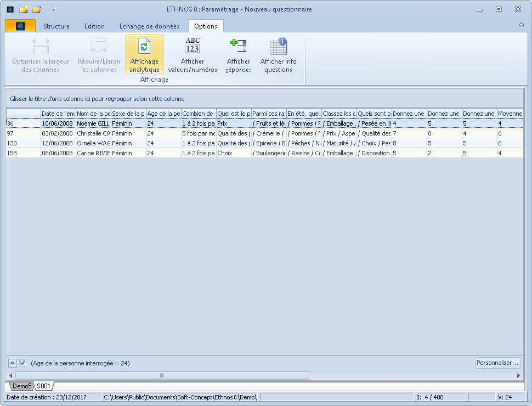This screenshot has height=406, width=532.
Task: Click Parmi ces rayons column header
Action: point(269,114)
